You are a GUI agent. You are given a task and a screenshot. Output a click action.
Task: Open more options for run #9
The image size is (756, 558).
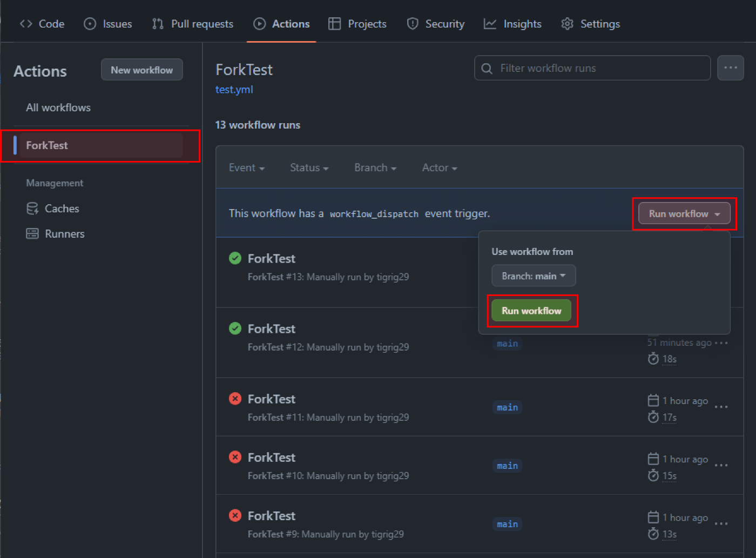coord(721,523)
